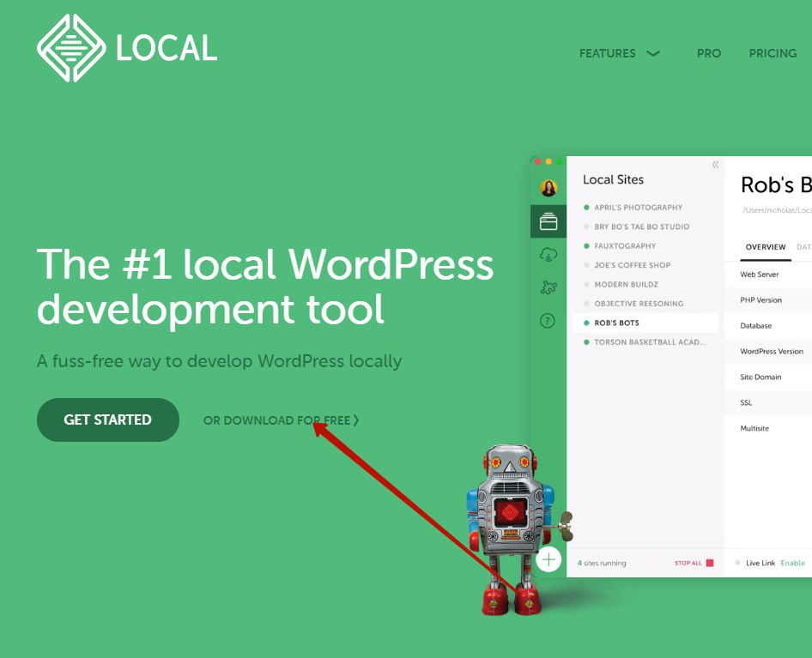This screenshot has width=812, height=658.
Task: Click the green status dot beside APRIL'S PHOTOGRAPHY
Action: point(586,207)
